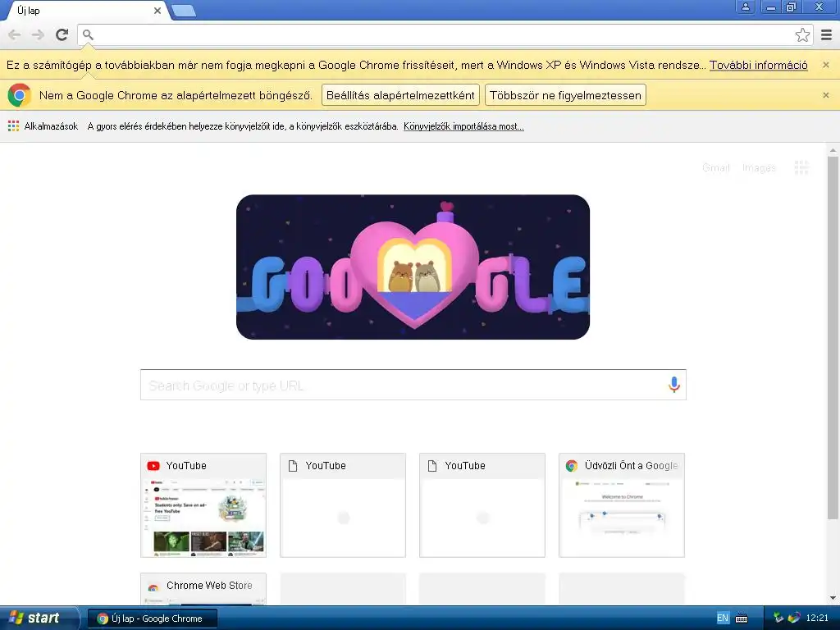The width and height of the screenshot is (840, 630).
Task: Open the user profile icon in title bar
Action: (x=745, y=7)
